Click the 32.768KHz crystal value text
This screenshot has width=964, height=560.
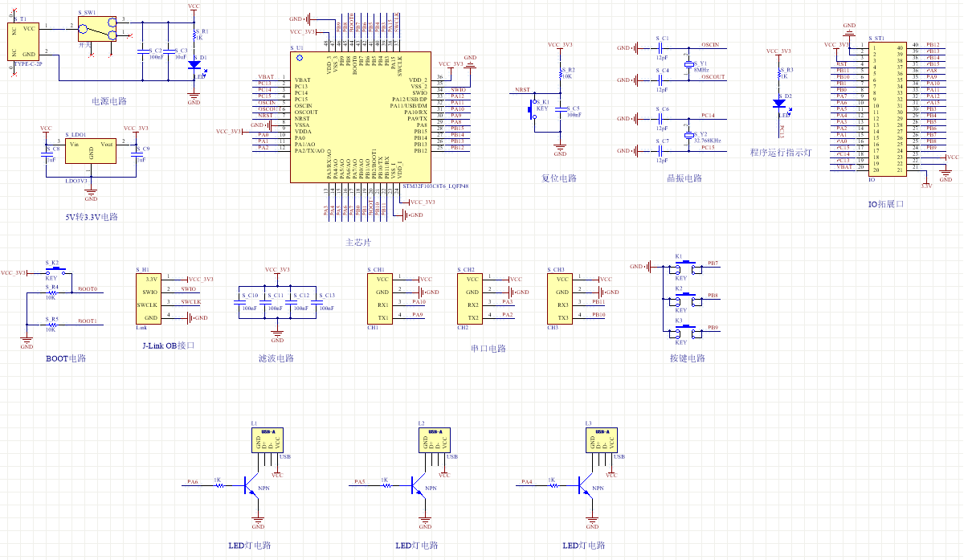pyautogui.click(x=709, y=141)
